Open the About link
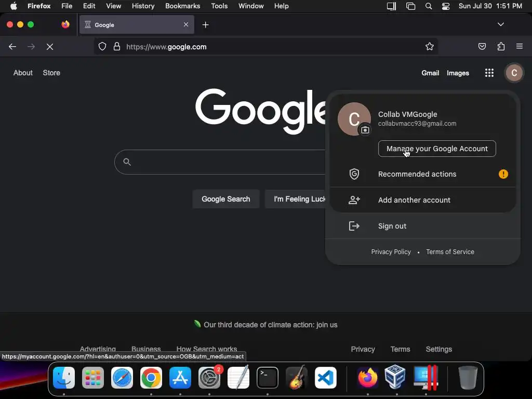The height and width of the screenshot is (399, 532). (23, 73)
